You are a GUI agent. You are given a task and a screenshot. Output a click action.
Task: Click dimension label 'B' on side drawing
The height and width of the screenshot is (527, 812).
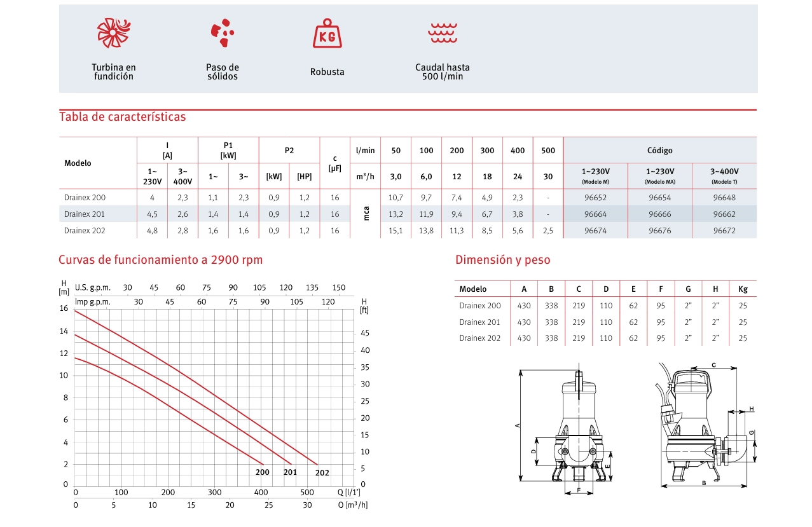coord(704,483)
